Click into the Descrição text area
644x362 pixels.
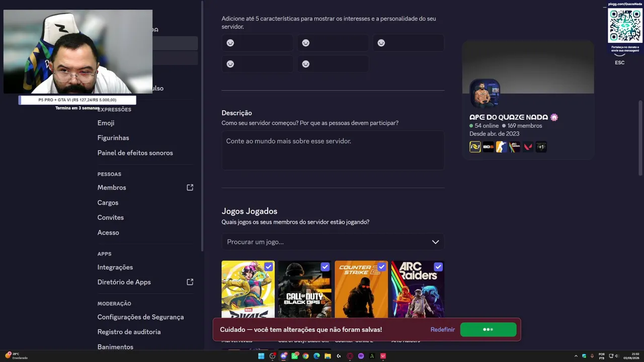click(333, 150)
